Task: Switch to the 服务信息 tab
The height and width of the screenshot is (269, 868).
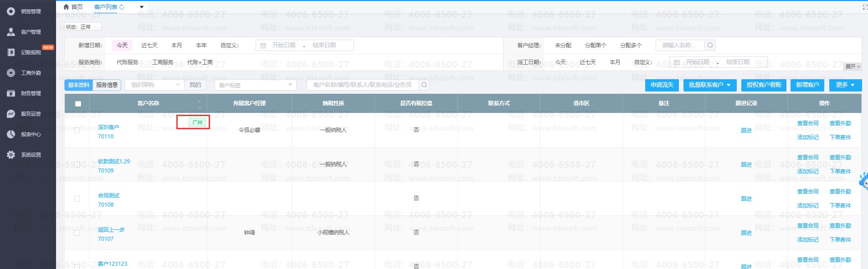Action: [107, 85]
